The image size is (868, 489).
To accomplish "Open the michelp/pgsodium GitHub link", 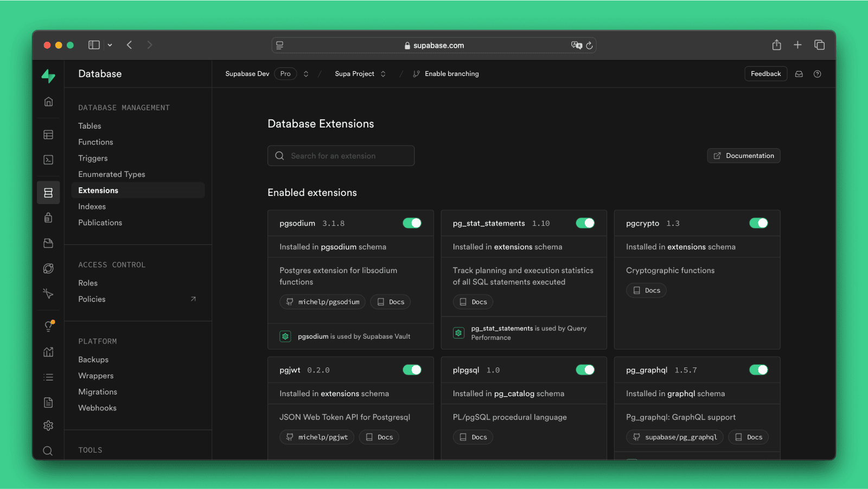I will click(323, 302).
